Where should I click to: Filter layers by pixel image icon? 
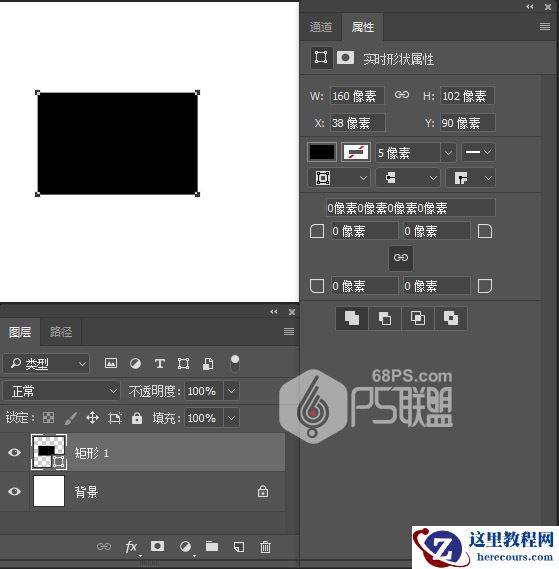(111, 363)
